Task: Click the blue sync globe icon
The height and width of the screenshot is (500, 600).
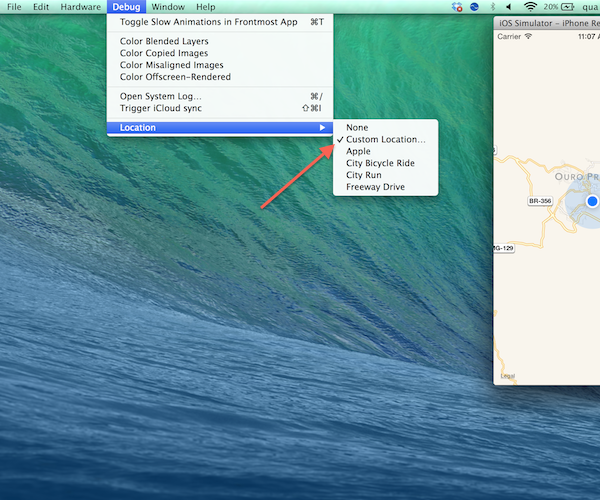Action: (474, 7)
